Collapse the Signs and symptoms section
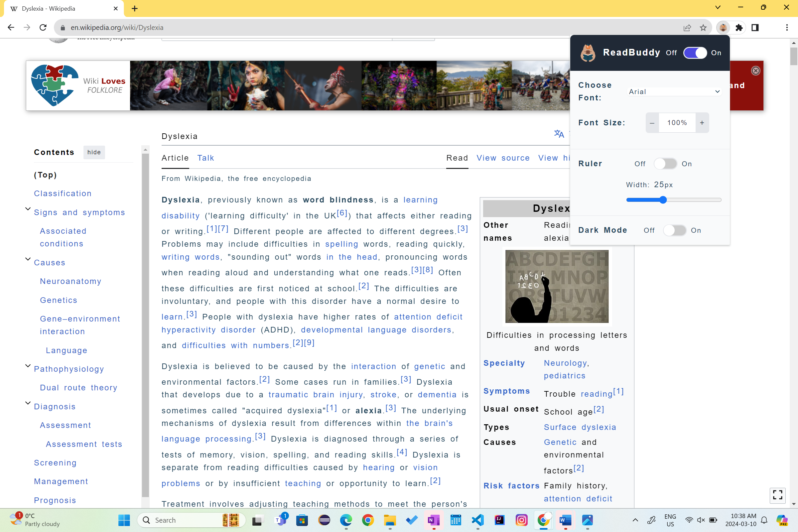This screenshot has width=798, height=532. click(x=28, y=209)
